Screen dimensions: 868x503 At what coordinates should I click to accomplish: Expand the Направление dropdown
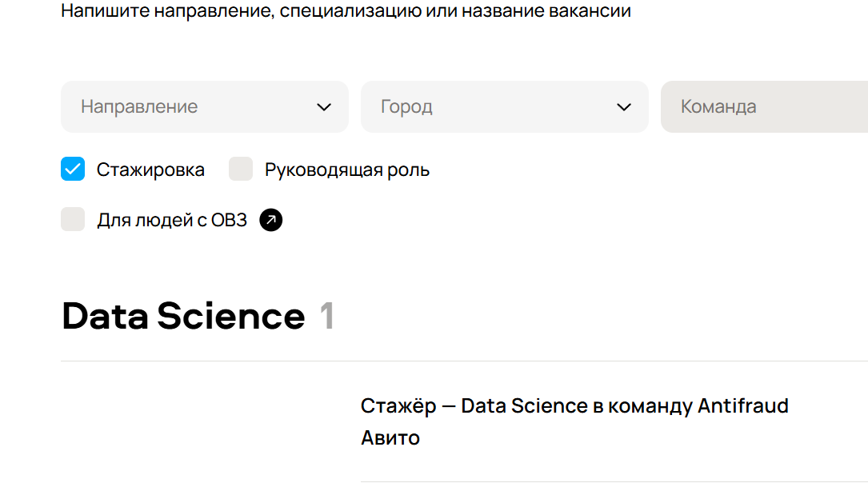tap(205, 107)
